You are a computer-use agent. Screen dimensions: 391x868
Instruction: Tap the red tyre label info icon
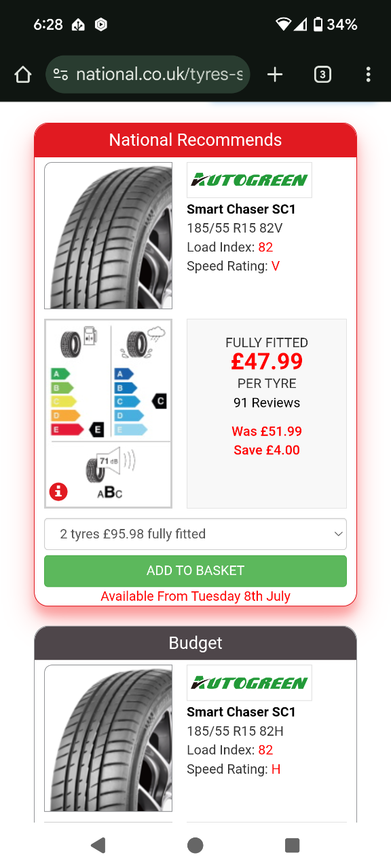58,492
